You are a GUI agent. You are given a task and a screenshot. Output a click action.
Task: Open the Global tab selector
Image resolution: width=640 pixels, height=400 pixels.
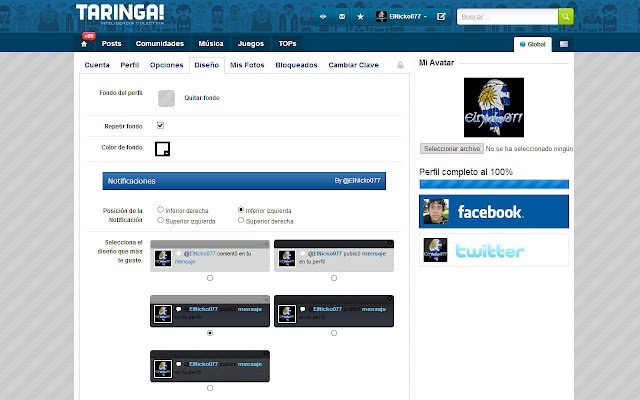click(x=533, y=44)
